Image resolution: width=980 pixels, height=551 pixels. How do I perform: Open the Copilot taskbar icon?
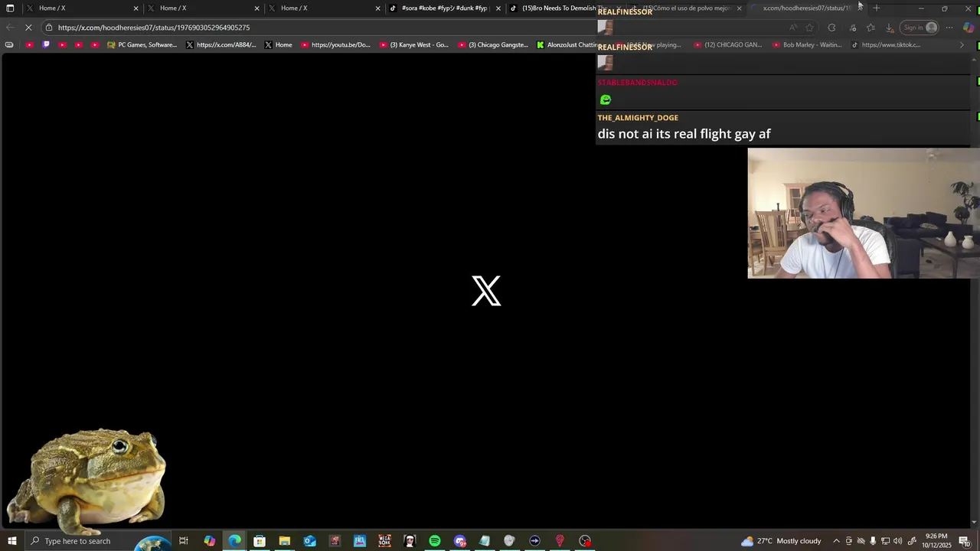tap(209, 541)
